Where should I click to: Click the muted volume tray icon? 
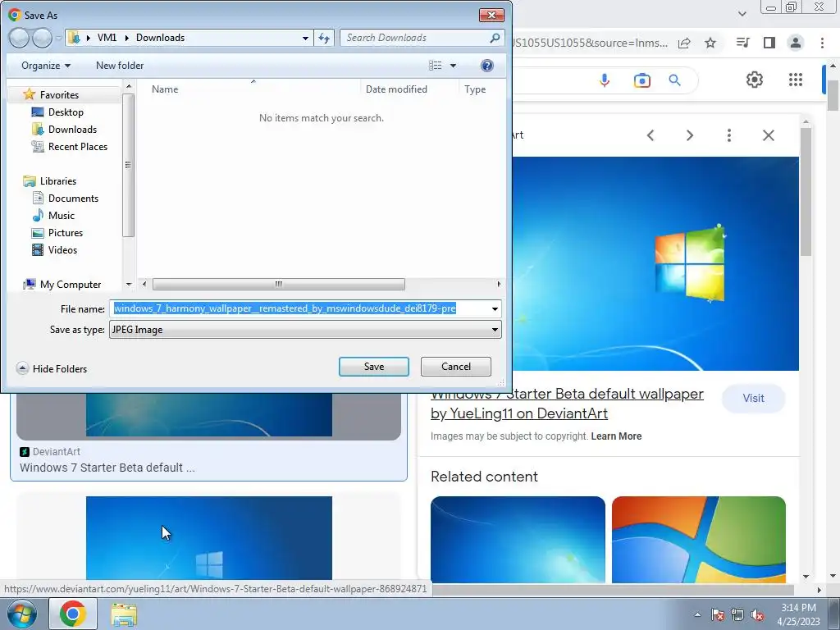coord(757,615)
